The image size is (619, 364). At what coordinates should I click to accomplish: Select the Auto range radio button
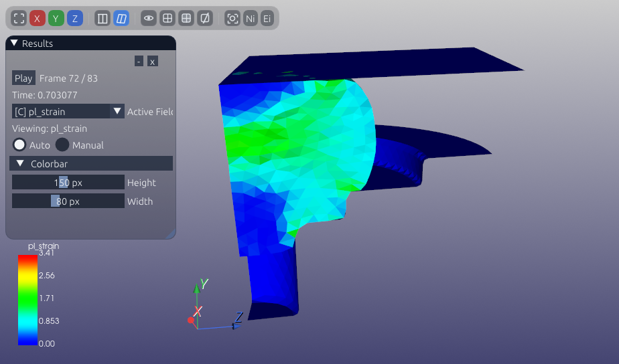pos(19,145)
